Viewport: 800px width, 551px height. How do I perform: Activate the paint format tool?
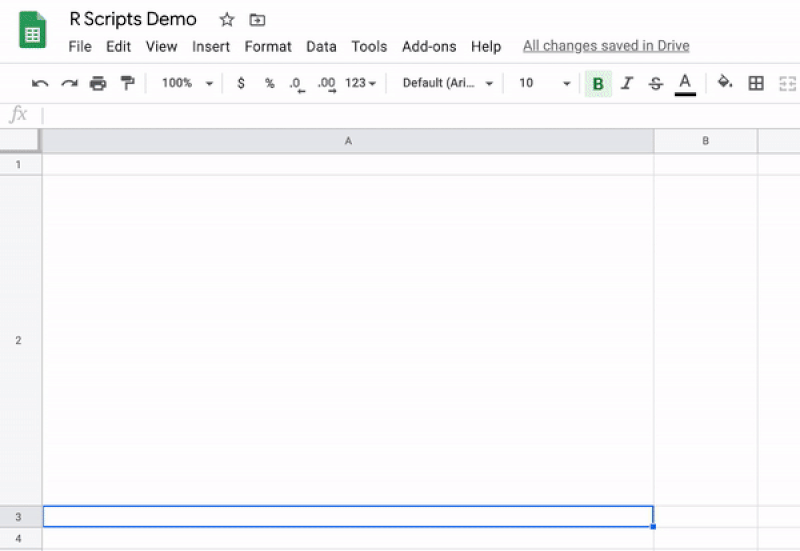pyautogui.click(x=127, y=83)
